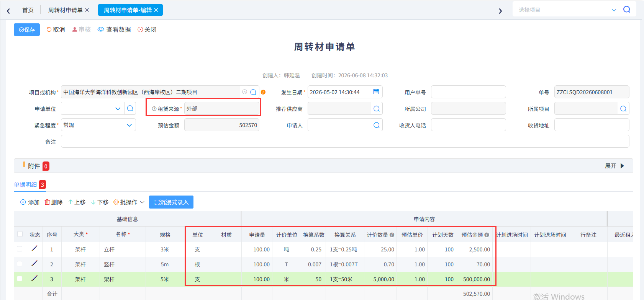
Task: Click the search icon in 申请单位
Action: click(130, 108)
